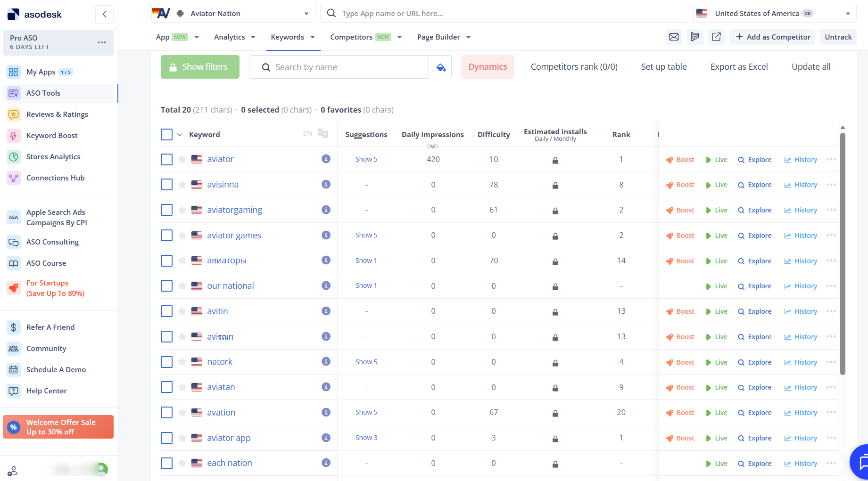868x481 pixels.
Task: Open the Aviator Nation app selector dropdown
Action: (233, 14)
